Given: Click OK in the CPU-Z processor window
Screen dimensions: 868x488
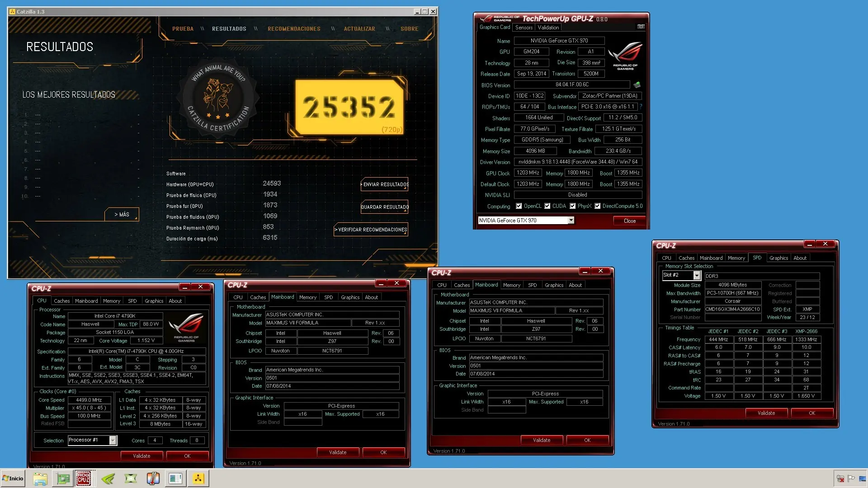Looking at the screenshot, I should 187,456.
